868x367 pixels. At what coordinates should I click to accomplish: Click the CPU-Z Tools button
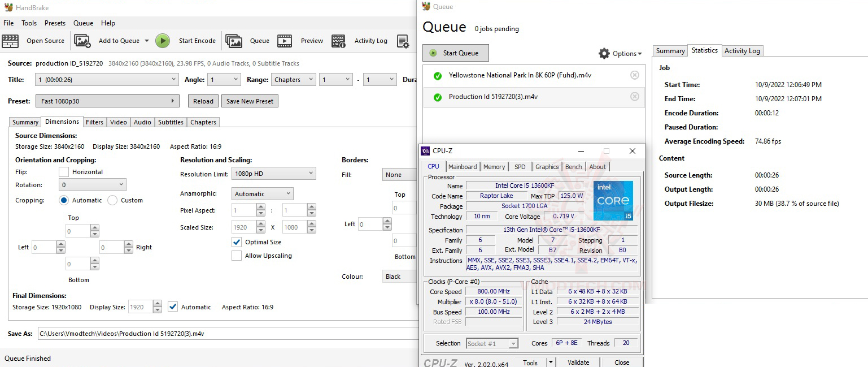(x=530, y=362)
